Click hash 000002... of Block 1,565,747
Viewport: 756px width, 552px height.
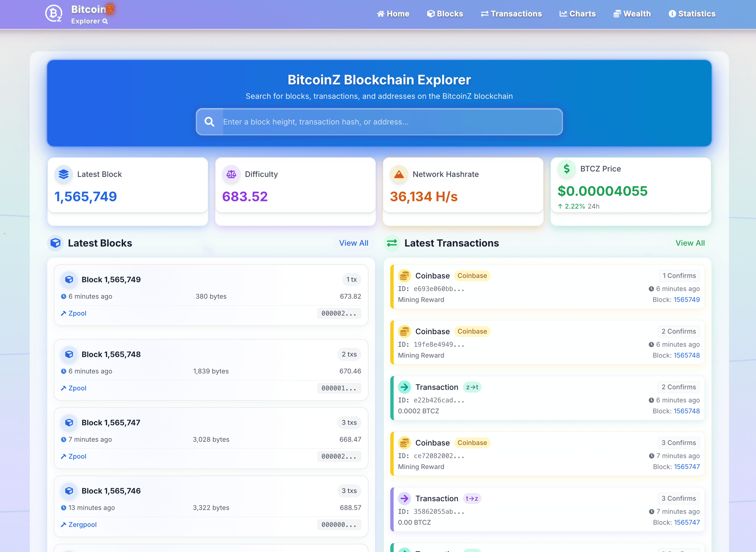point(339,456)
